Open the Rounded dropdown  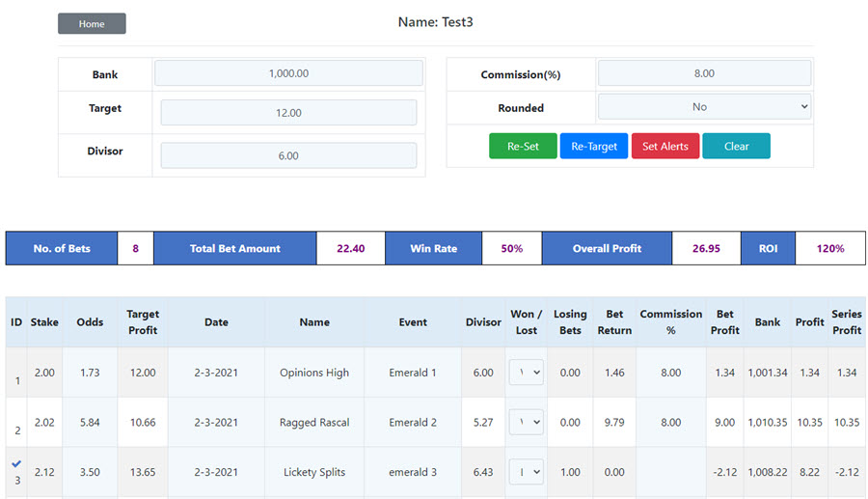point(704,107)
